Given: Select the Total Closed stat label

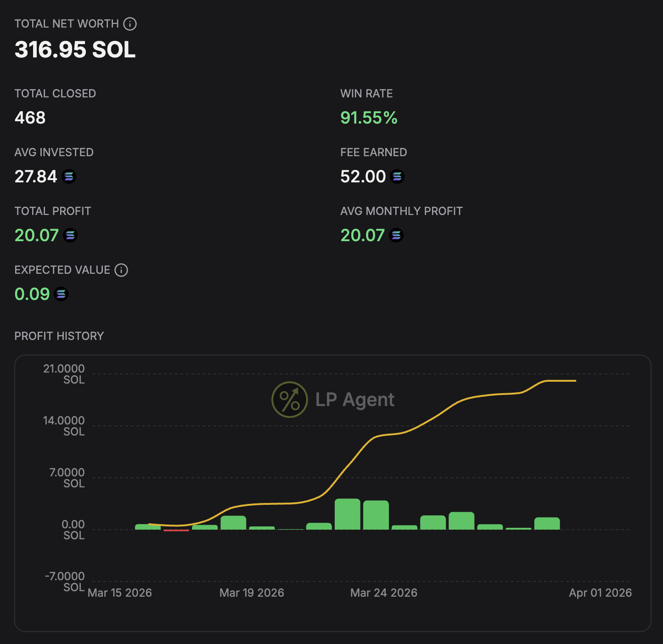Looking at the screenshot, I should 56,93.
